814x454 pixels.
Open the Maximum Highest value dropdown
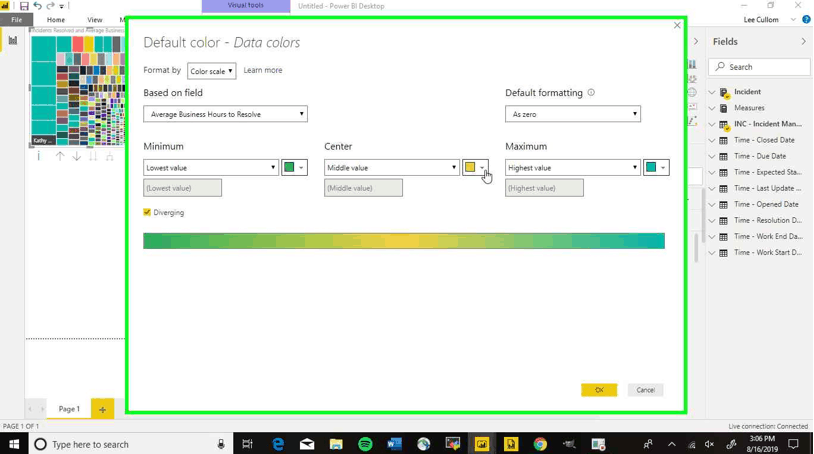pos(573,168)
